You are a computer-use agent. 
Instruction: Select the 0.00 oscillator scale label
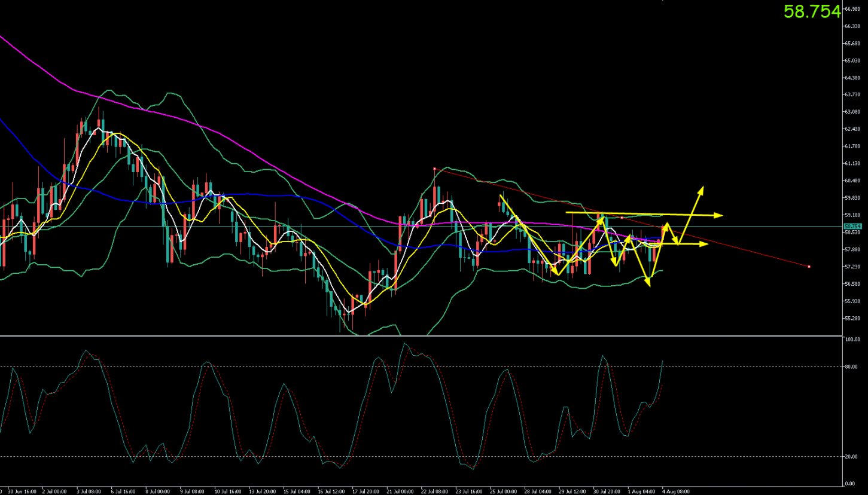pyautogui.click(x=849, y=484)
